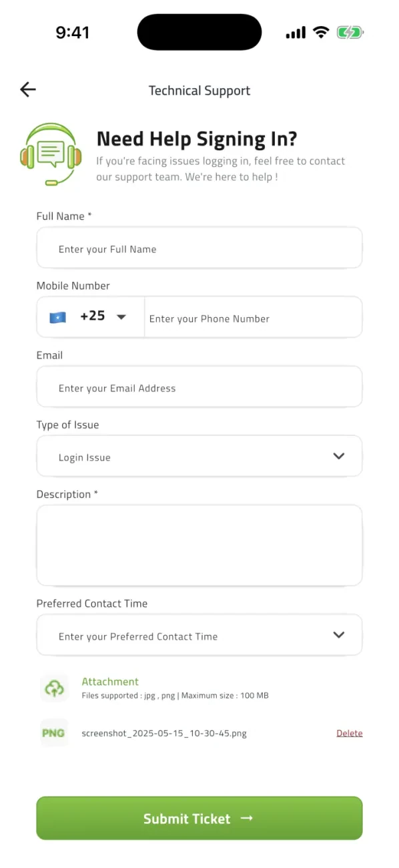399x868 pixels.
Task: Focus the Email Address input field
Action: pos(199,387)
